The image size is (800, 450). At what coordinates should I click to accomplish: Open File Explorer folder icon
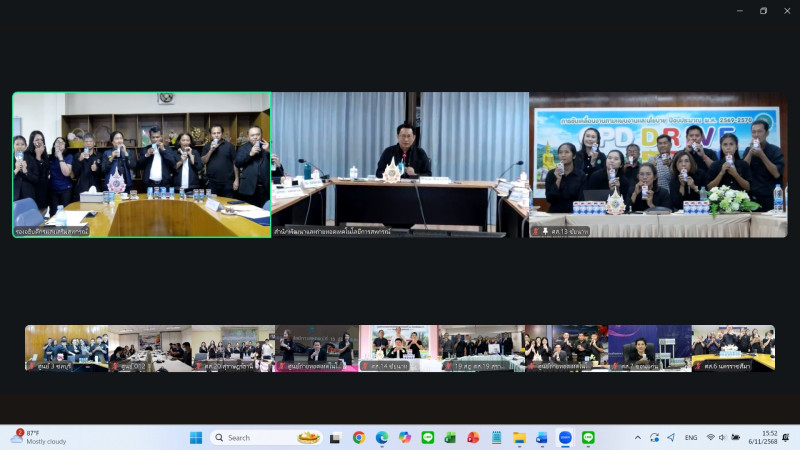pos(519,437)
